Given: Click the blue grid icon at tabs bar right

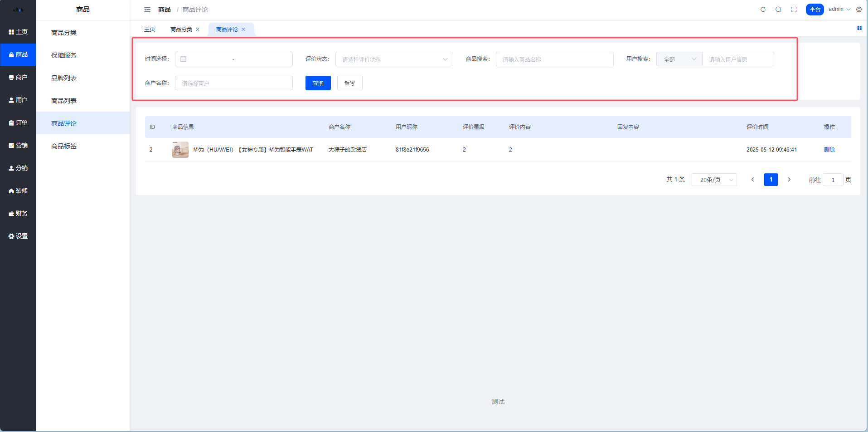Looking at the screenshot, I should [x=859, y=28].
